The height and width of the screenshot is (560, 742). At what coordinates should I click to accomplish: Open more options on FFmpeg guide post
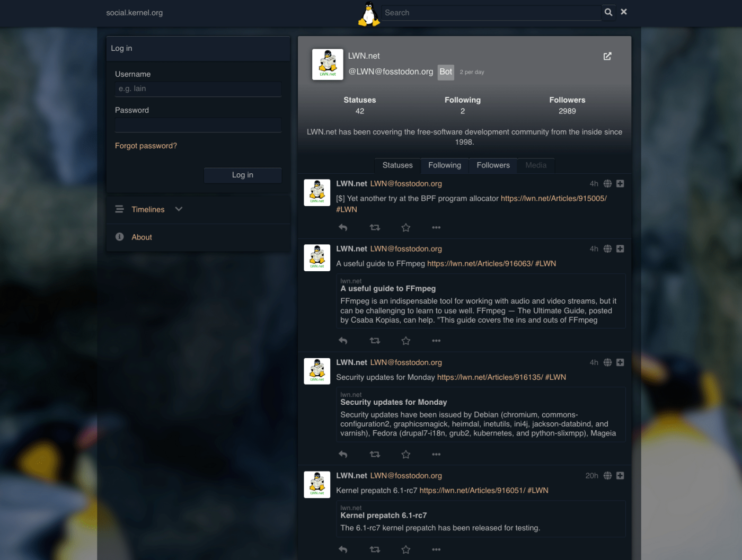click(x=436, y=341)
